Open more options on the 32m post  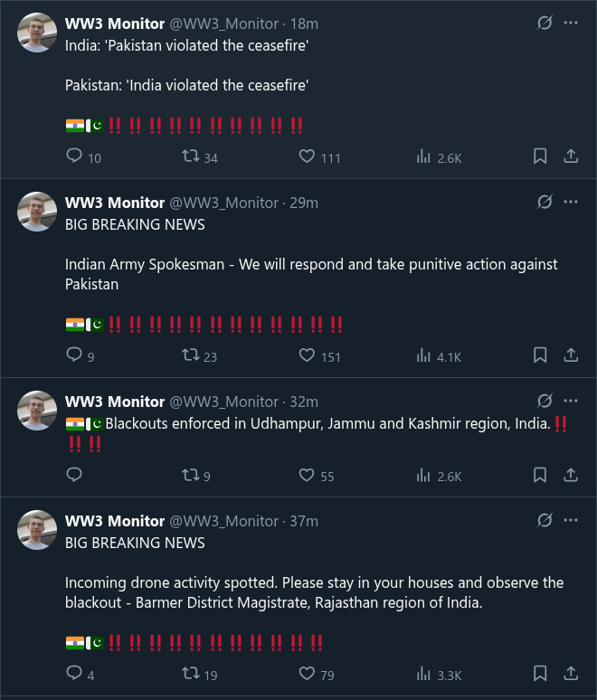[x=571, y=401]
